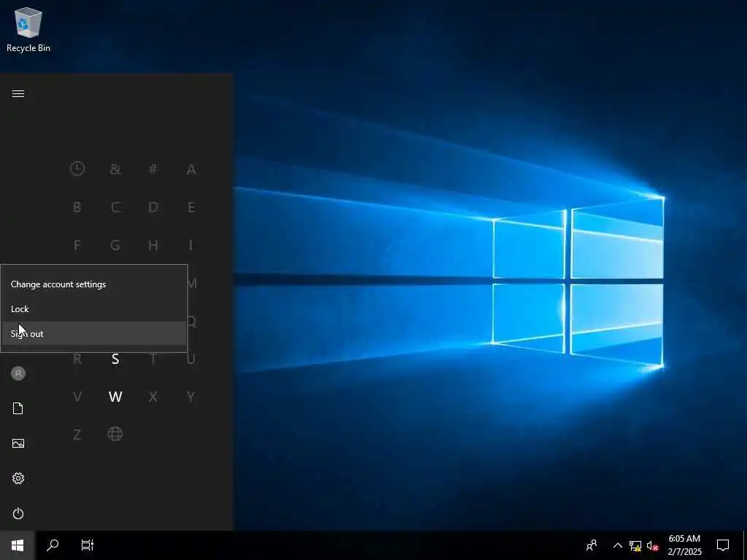Jump to letter W in app list

[x=115, y=397]
